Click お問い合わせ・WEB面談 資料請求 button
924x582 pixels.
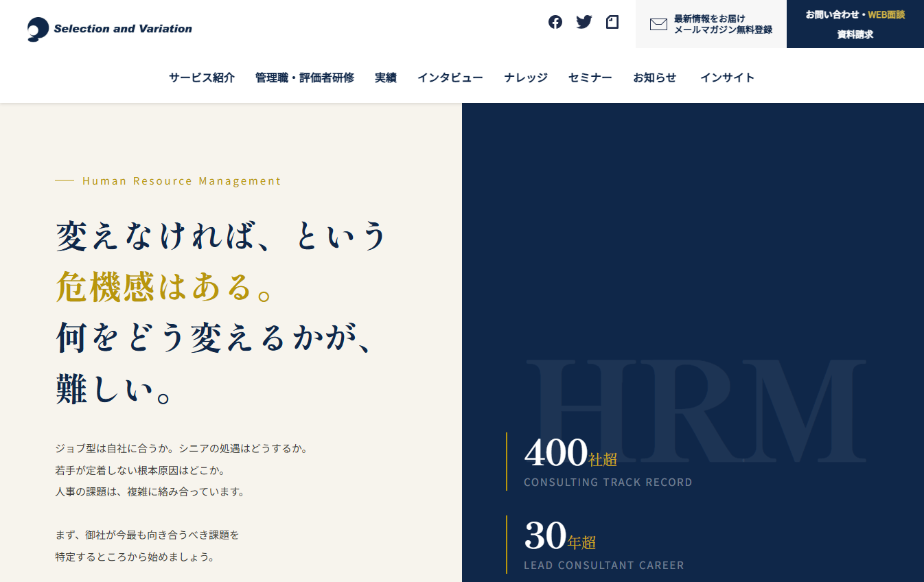click(855, 24)
